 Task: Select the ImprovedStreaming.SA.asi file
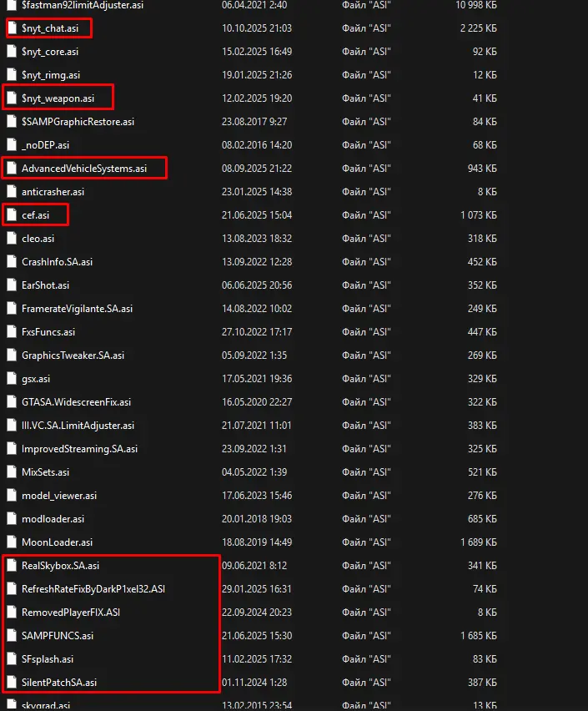79,449
